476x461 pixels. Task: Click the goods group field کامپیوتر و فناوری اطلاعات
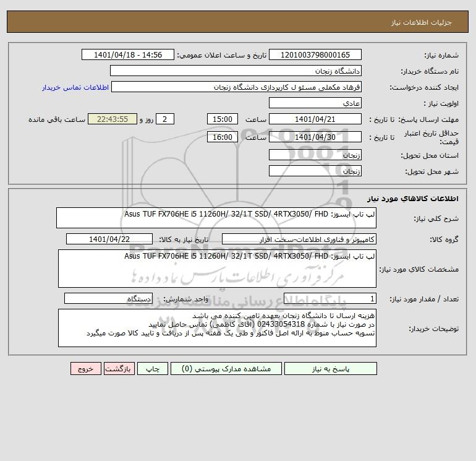click(x=299, y=239)
